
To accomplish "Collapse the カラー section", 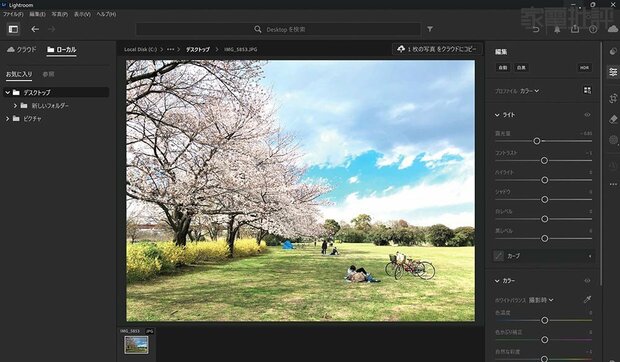I will (x=497, y=281).
